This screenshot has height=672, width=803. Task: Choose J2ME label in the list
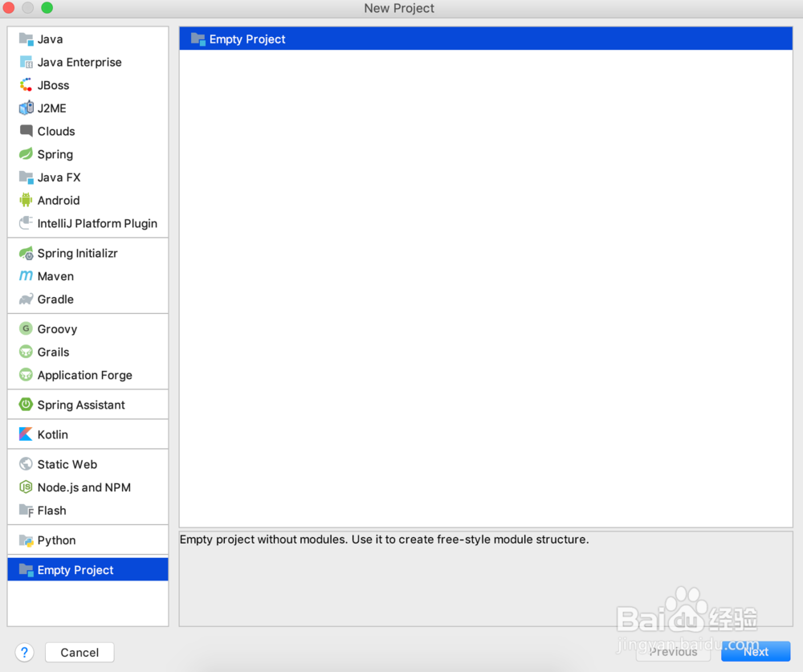(51, 108)
